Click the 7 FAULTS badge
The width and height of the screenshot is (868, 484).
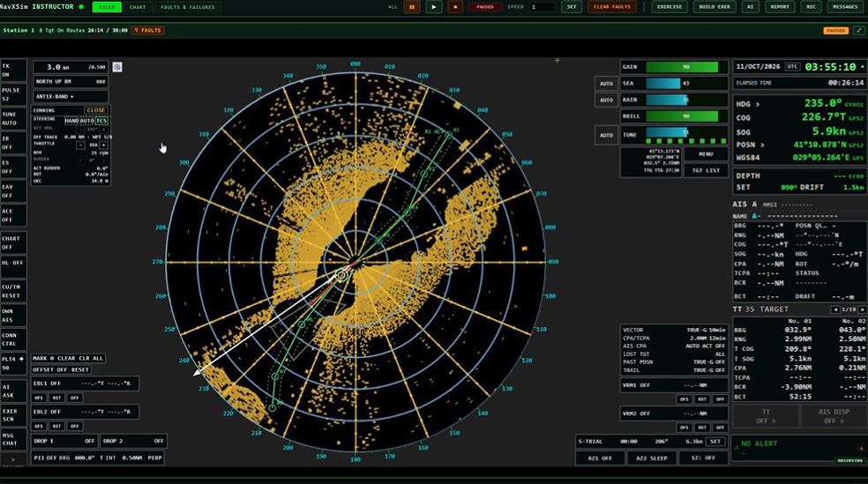coord(147,31)
